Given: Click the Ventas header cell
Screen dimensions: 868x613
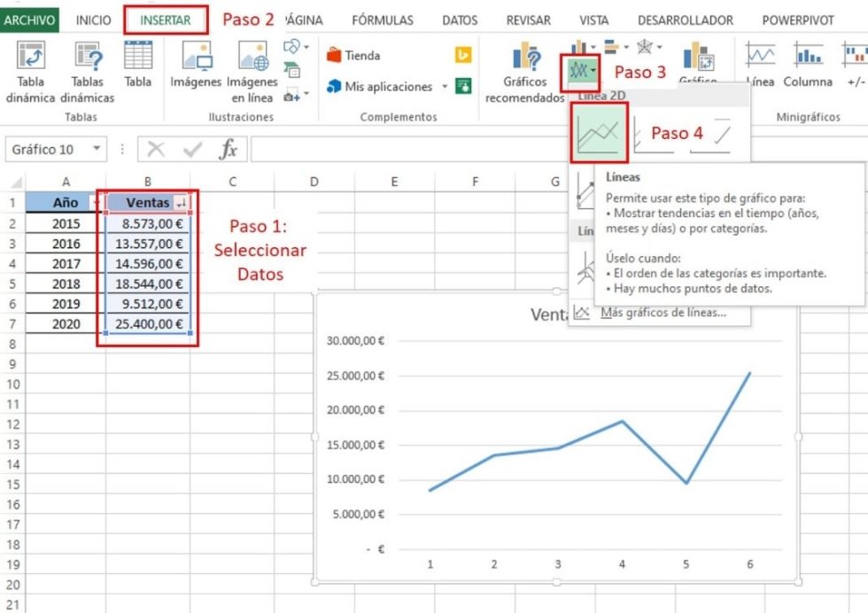Looking at the screenshot, I should click(x=148, y=203).
